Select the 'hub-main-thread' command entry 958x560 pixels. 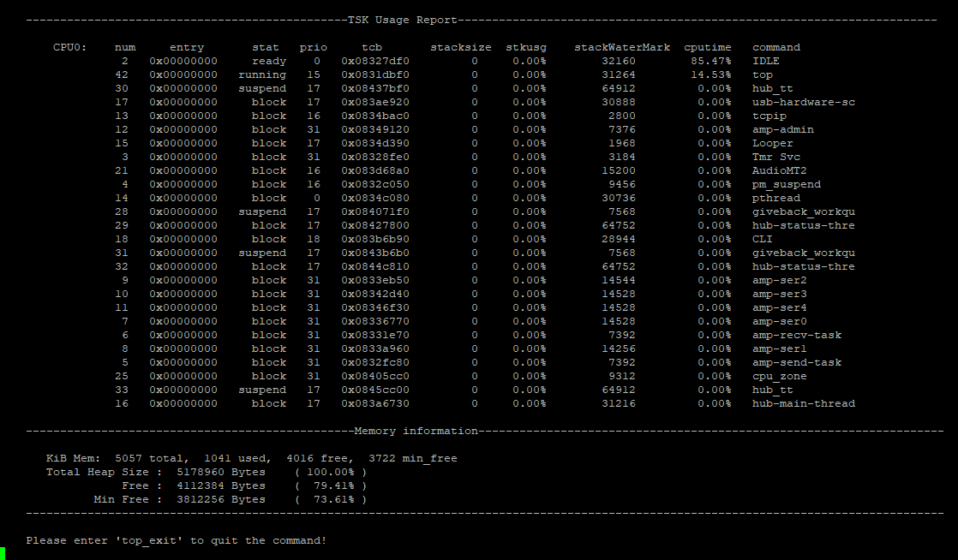803,403
